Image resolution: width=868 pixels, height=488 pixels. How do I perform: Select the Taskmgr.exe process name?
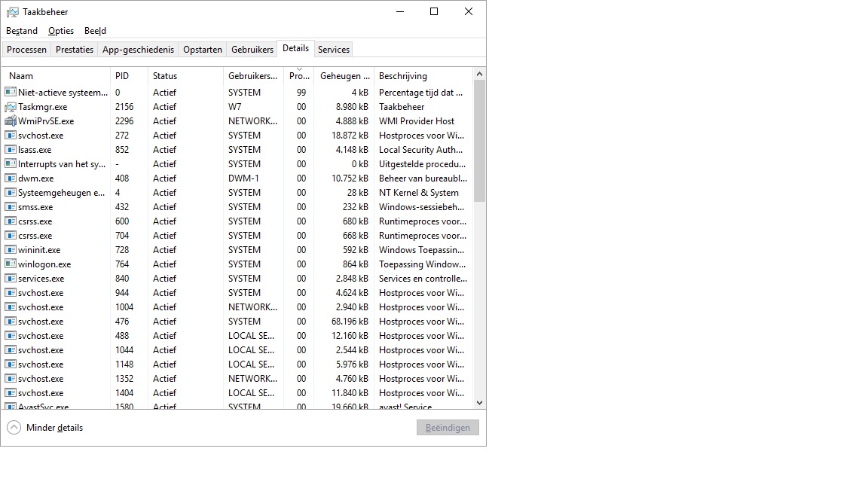(x=43, y=107)
